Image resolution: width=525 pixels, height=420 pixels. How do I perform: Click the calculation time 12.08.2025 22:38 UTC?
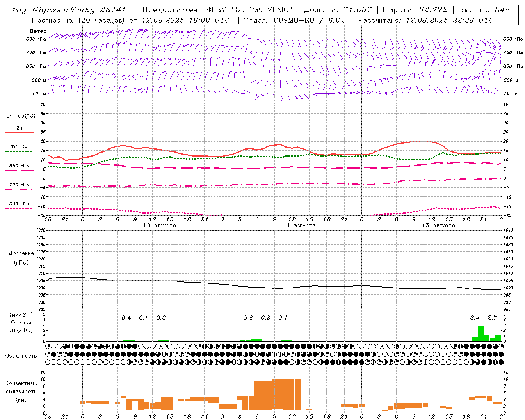coord(450,20)
